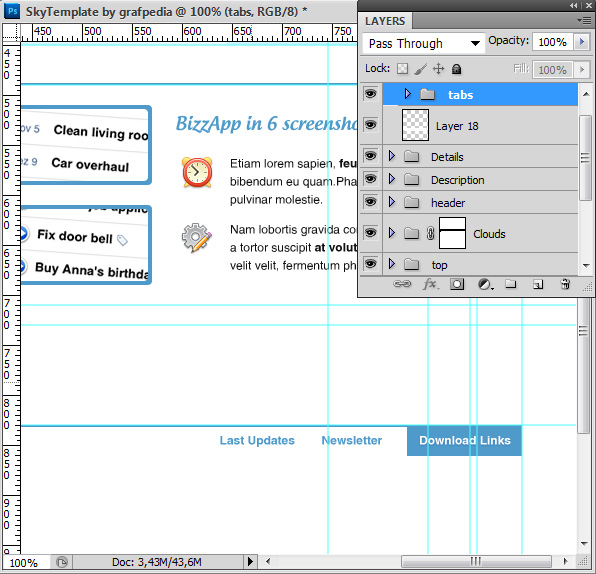Click folder icon of tabs group

[428, 94]
